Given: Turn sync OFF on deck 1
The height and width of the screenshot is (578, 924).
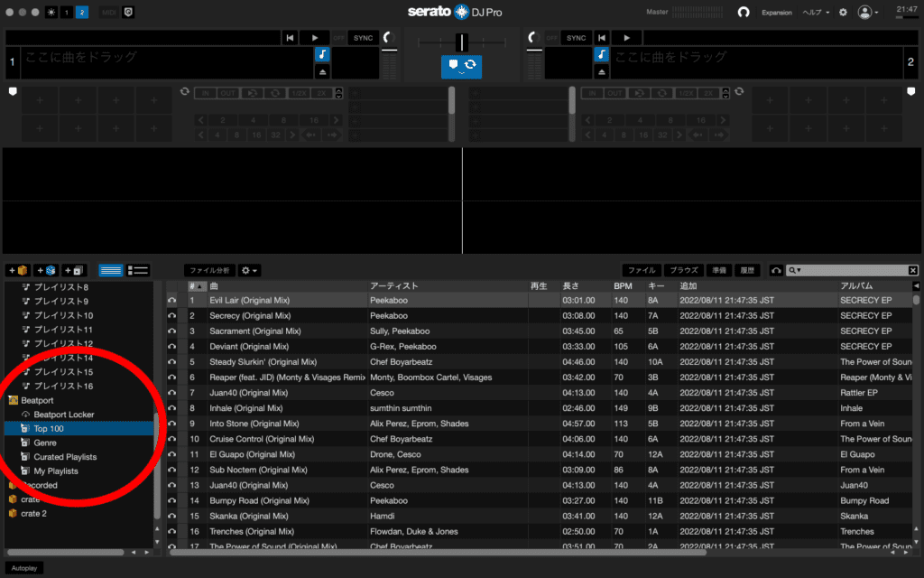Looking at the screenshot, I should (339, 38).
